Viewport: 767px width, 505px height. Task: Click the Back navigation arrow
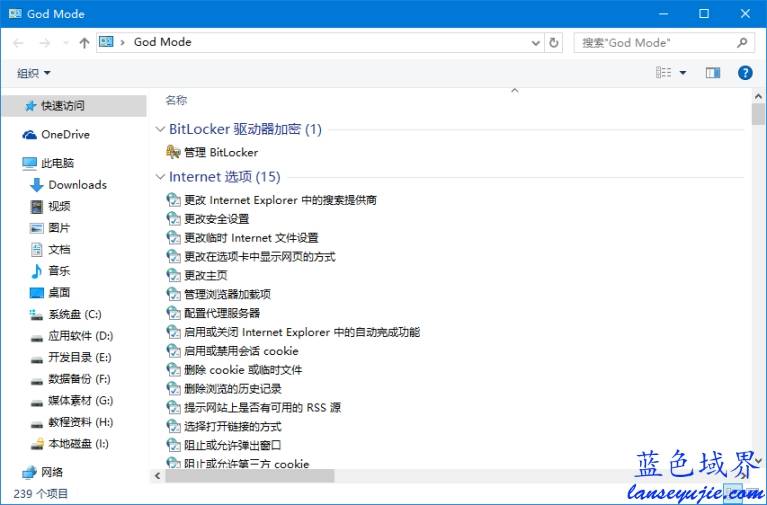pyautogui.click(x=19, y=43)
